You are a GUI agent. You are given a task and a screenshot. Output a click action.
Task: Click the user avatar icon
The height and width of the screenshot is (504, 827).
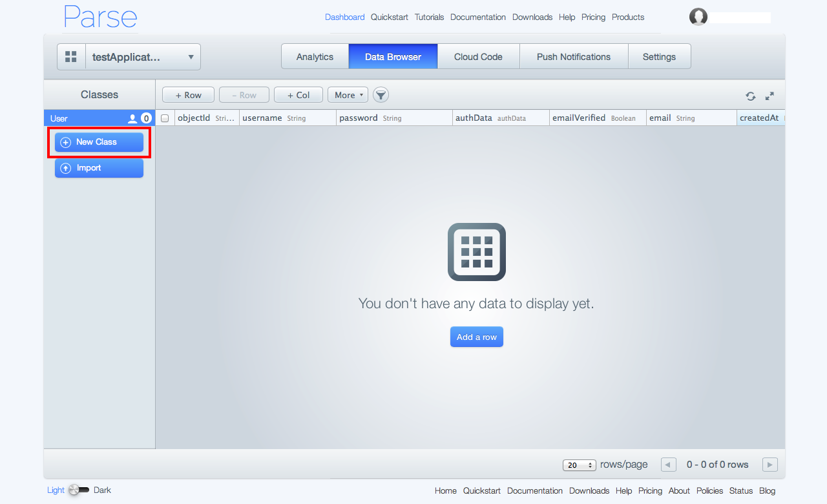pyautogui.click(x=698, y=17)
